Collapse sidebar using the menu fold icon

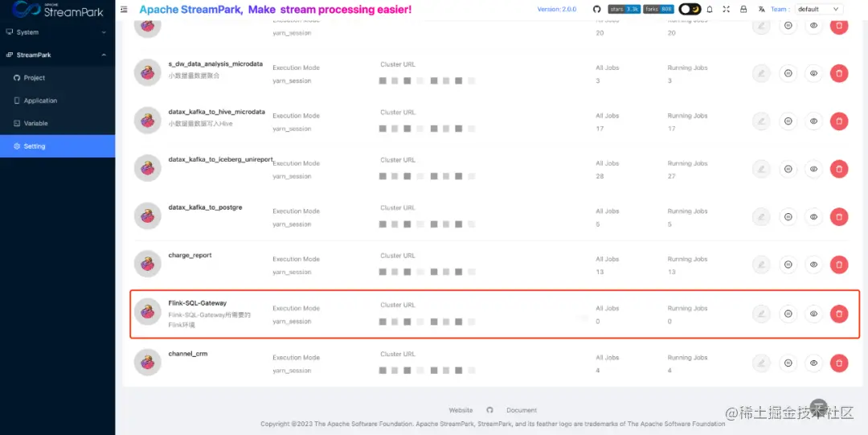(124, 10)
